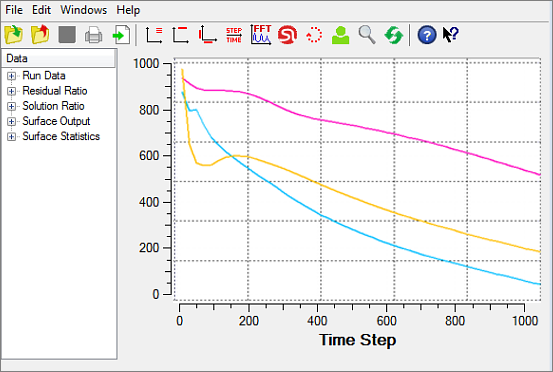Click the FFT plot icon

[x=261, y=35]
